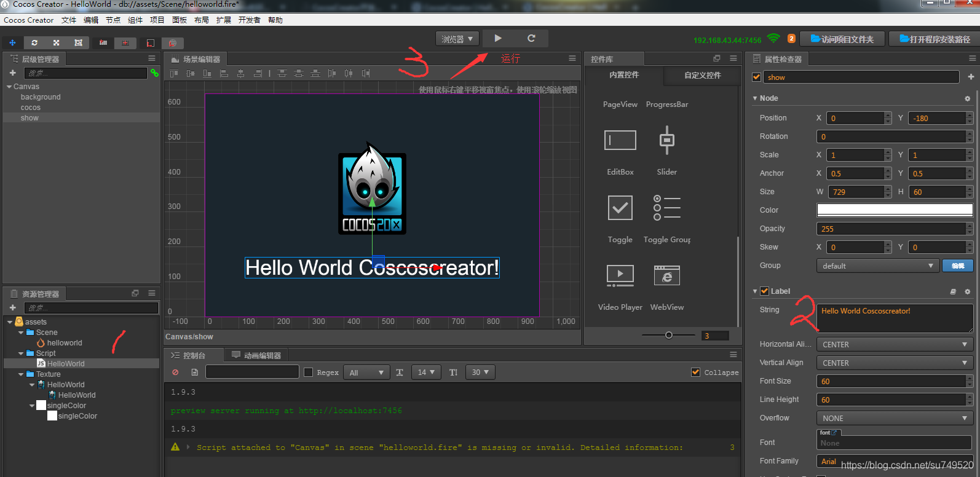The image size is (980, 477).
Task: Select the scale transform tool
Action: pos(56,42)
